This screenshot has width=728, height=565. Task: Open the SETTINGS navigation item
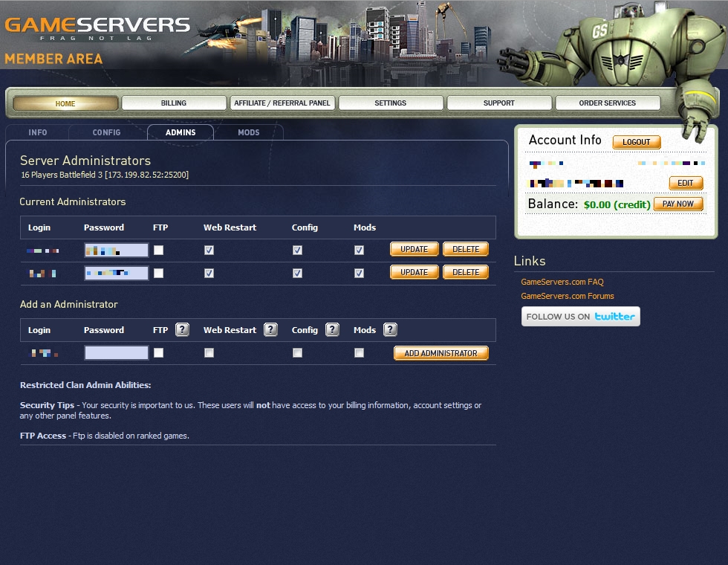point(391,103)
